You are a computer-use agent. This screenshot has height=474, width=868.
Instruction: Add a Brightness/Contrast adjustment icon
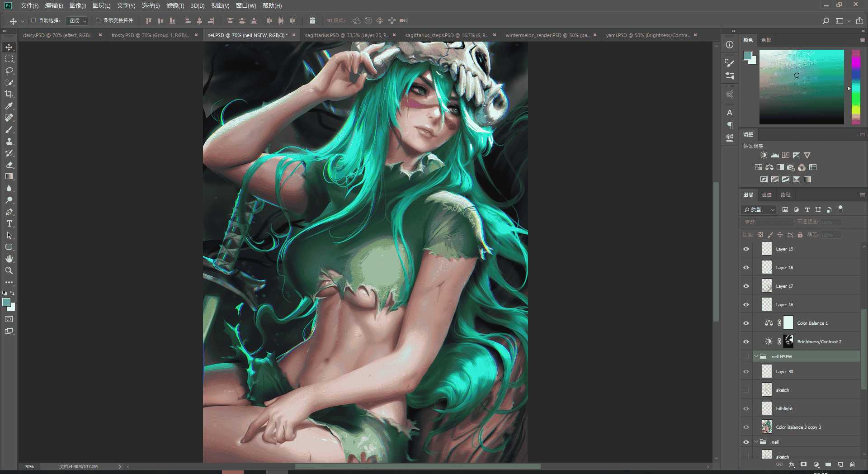(x=764, y=155)
